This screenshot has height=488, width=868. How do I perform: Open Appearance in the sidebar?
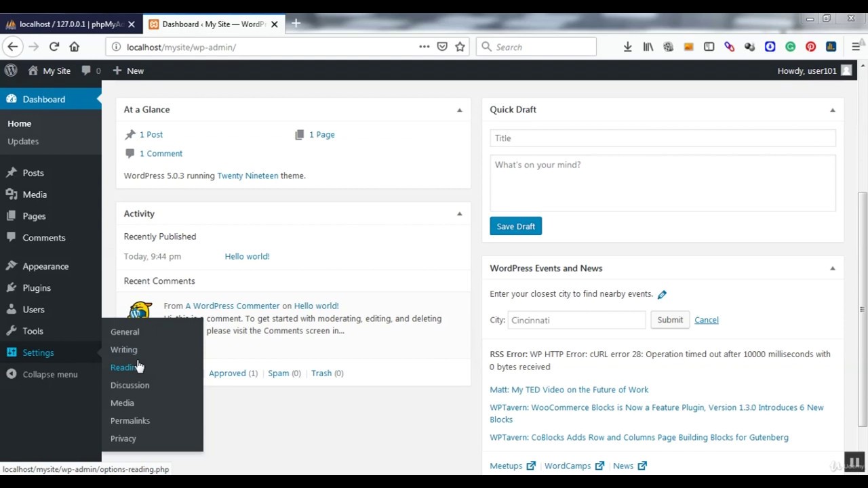[45, 266]
